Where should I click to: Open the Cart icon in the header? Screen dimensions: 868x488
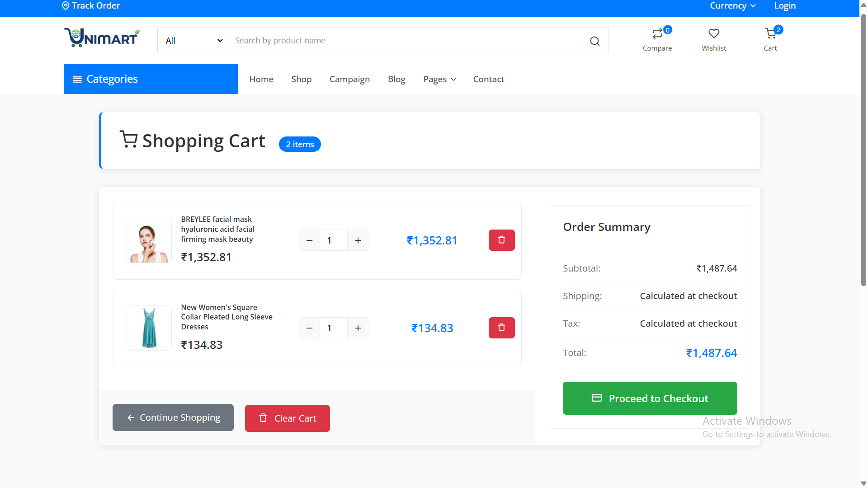[x=770, y=34]
